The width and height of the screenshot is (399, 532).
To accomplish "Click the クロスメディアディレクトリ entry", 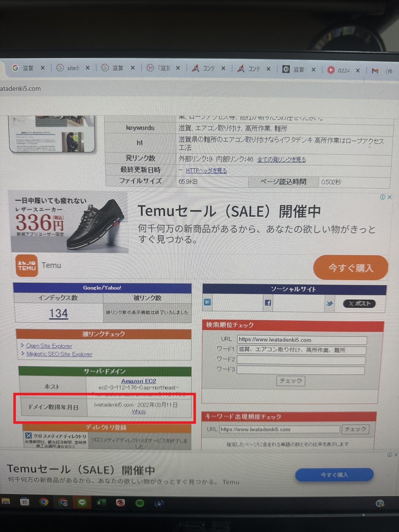I will click(56, 440).
